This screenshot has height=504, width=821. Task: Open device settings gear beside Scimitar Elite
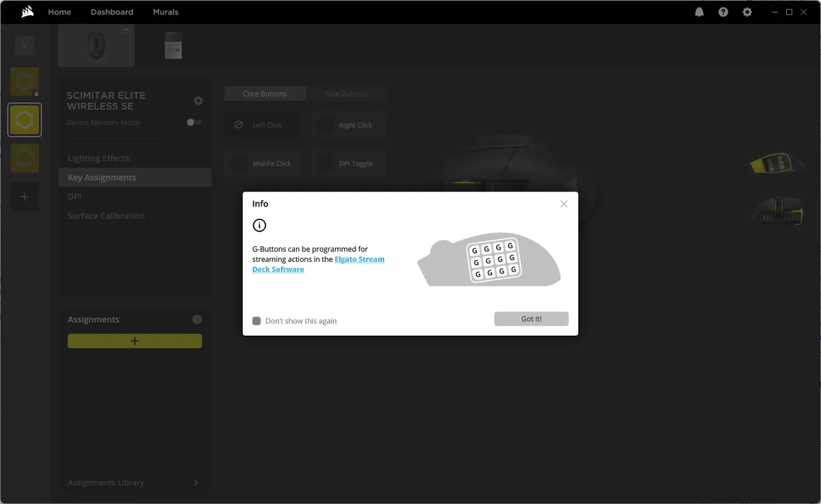198,101
